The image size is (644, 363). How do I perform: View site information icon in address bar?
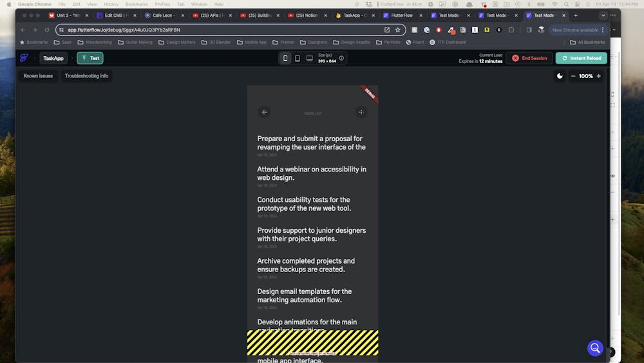[61, 30]
